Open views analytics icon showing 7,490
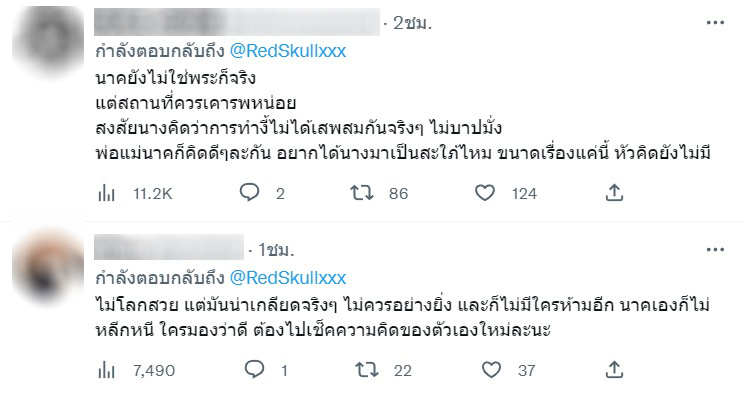The height and width of the screenshot is (396, 745). coord(106,370)
